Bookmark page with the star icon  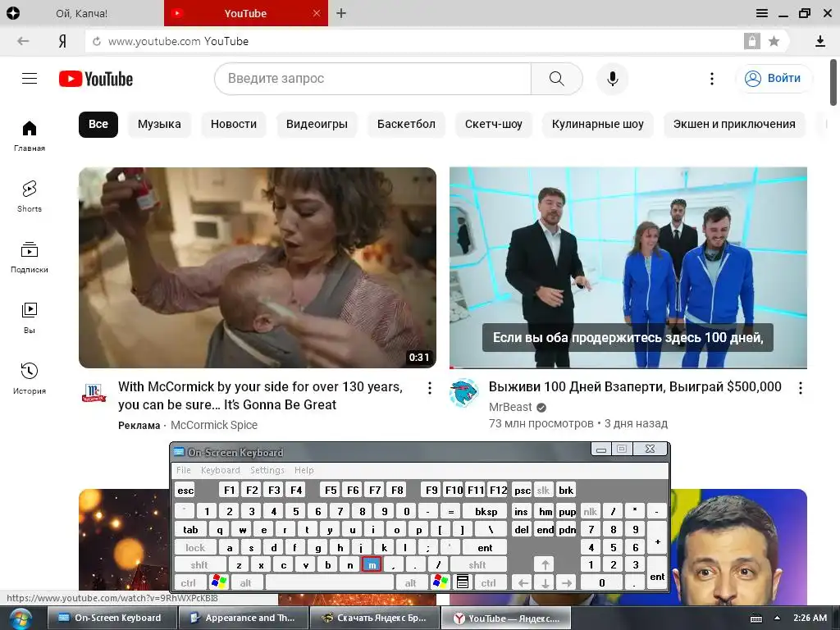(x=774, y=41)
